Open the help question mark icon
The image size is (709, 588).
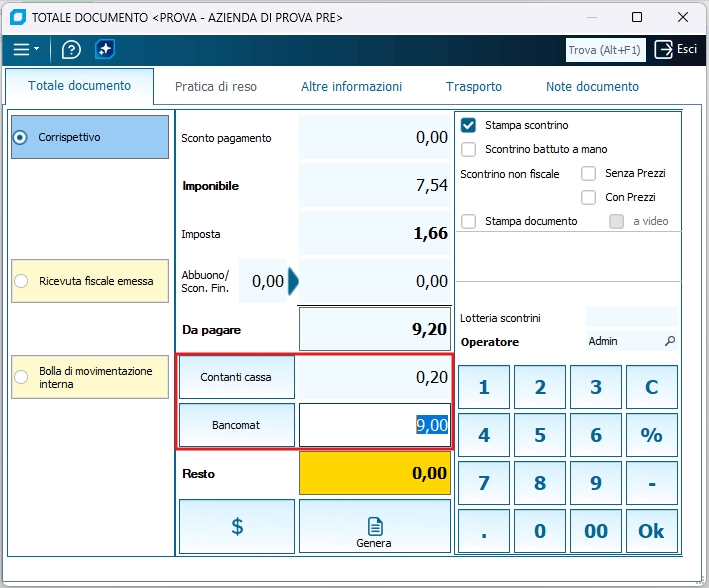tap(71, 49)
